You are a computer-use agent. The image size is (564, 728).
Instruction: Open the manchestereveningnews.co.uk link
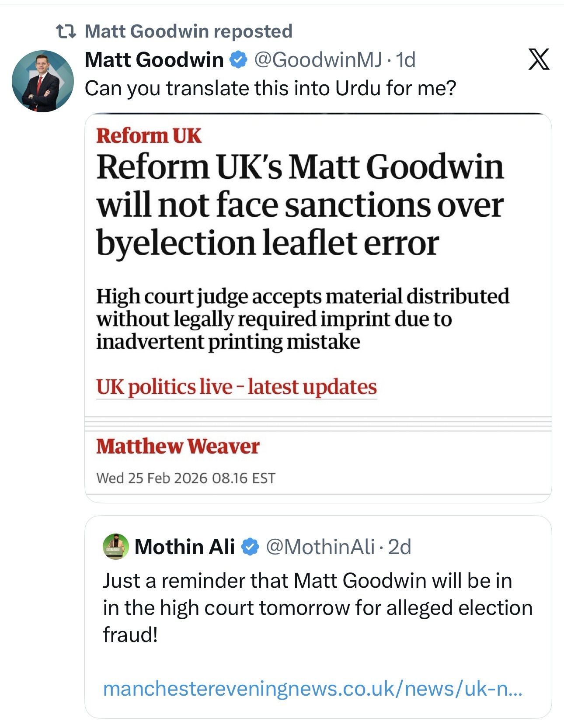(x=312, y=689)
